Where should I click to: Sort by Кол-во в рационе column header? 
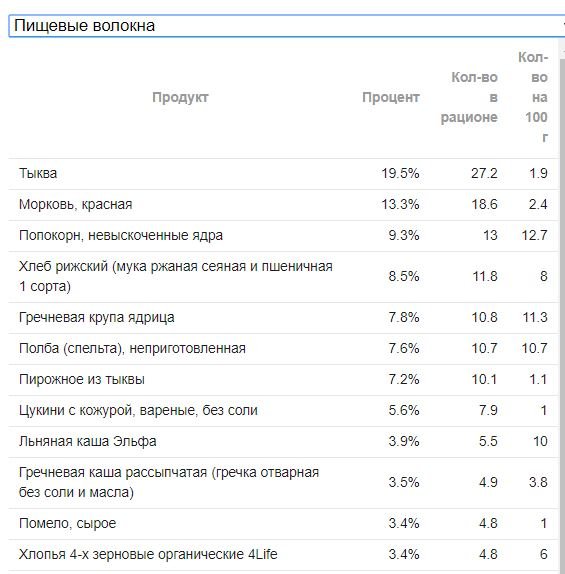[469, 97]
